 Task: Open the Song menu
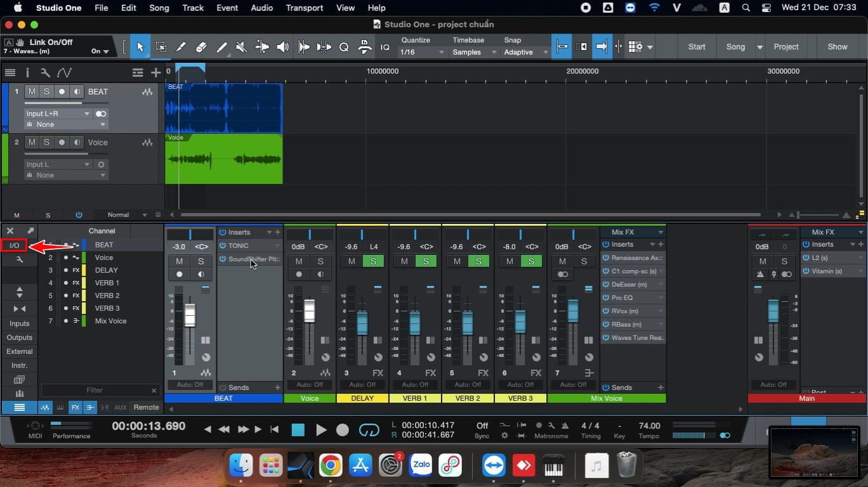159,8
